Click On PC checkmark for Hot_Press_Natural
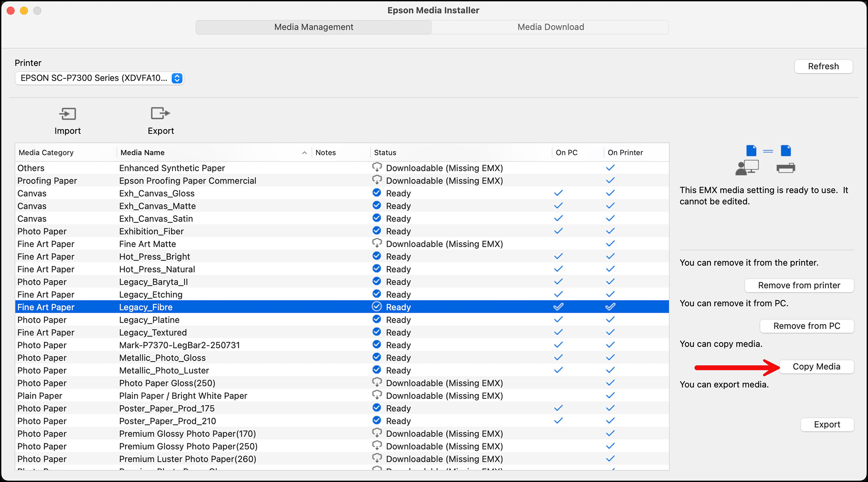 [559, 269]
